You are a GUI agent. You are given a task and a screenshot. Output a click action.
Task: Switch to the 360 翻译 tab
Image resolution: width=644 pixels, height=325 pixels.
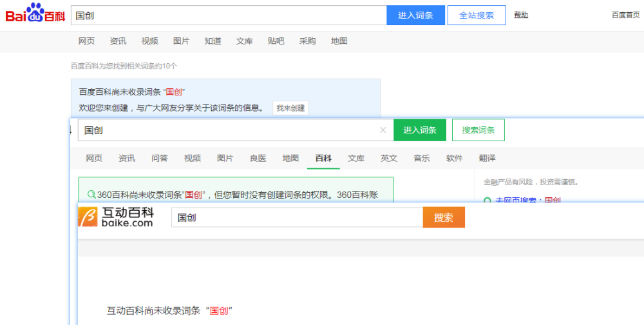pos(487,158)
